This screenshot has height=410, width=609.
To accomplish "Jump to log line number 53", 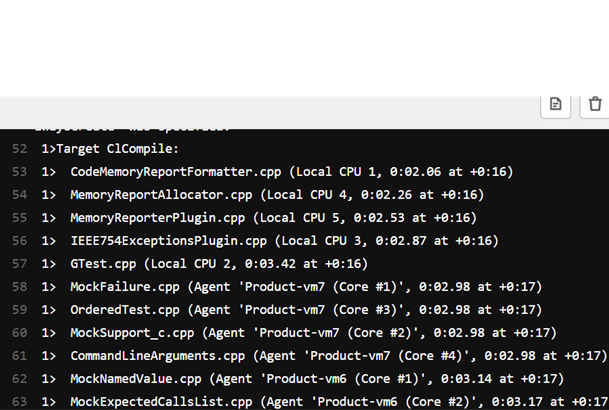I will coord(20,172).
